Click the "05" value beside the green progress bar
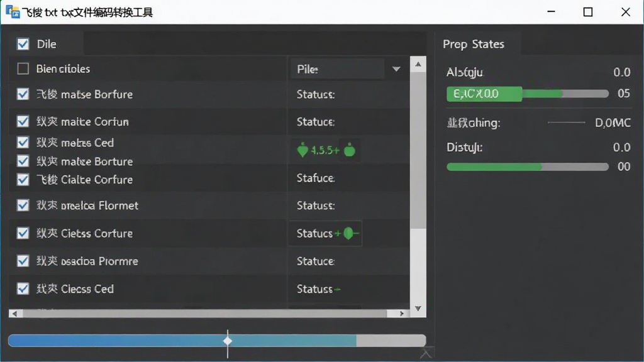This screenshot has height=362, width=644. click(624, 93)
